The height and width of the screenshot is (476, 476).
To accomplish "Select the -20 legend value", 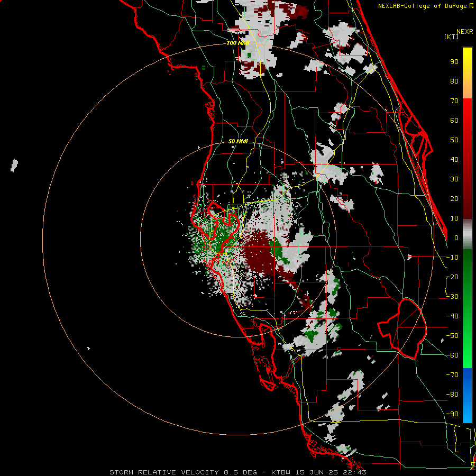I will tap(452, 277).
